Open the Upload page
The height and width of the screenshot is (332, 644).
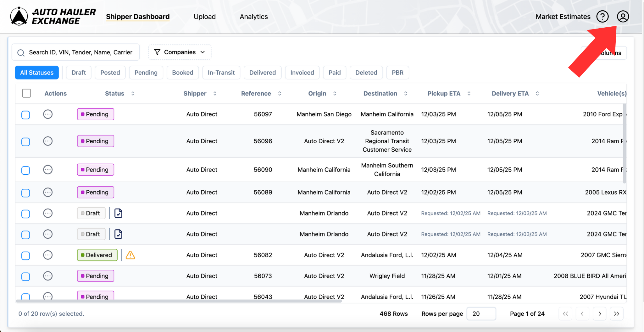204,17
